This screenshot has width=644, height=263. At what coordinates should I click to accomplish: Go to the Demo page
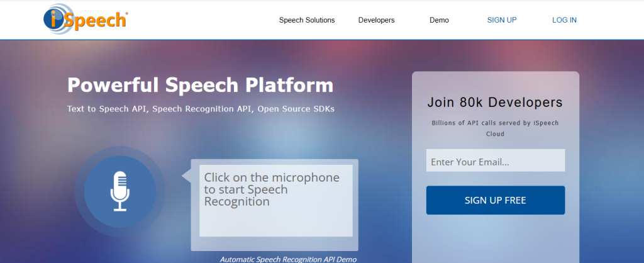click(439, 20)
